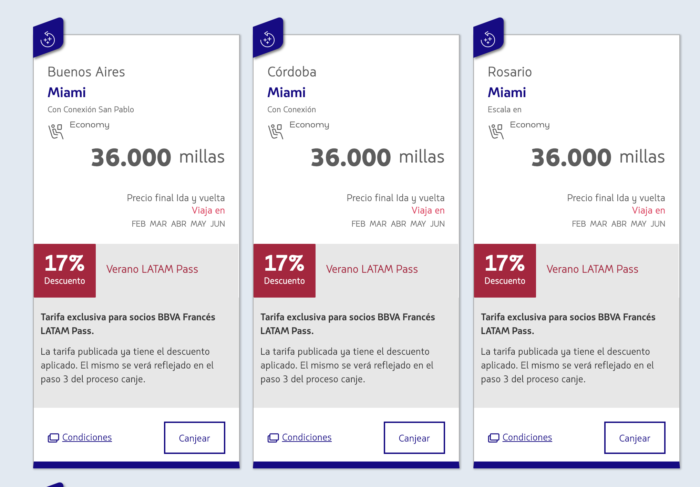Open Condiciones link for Buenos Aires flight

[87, 437]
